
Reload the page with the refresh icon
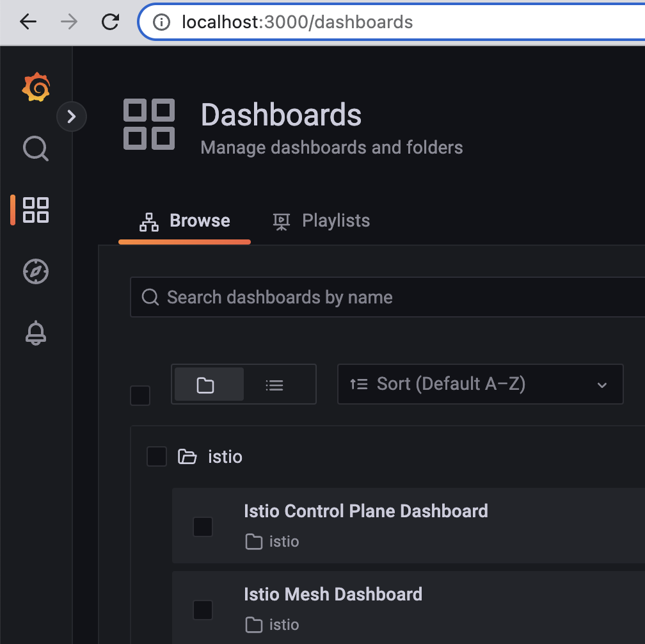pyautogui.click(x=110, y=22)
